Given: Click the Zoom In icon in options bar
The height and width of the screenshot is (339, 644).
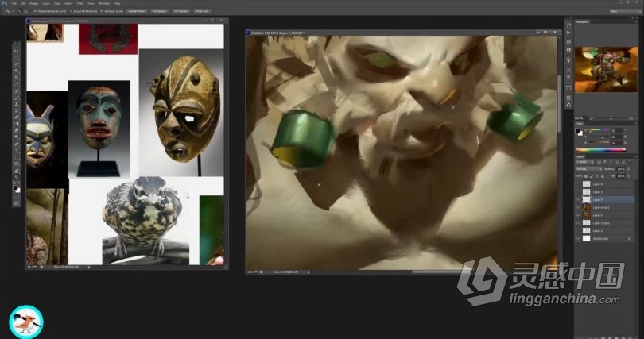Looking at the screenshot, I should pyautogui.click(x=20, y=11).
